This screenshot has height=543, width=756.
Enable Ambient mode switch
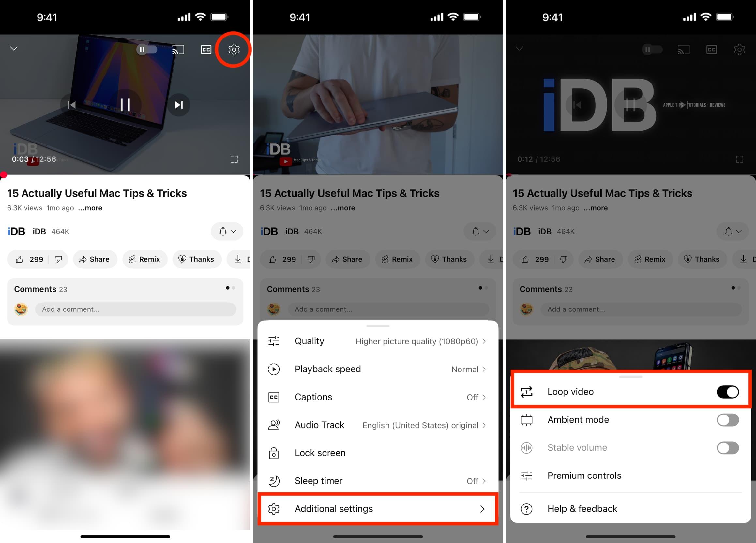[x=728, y=420]
